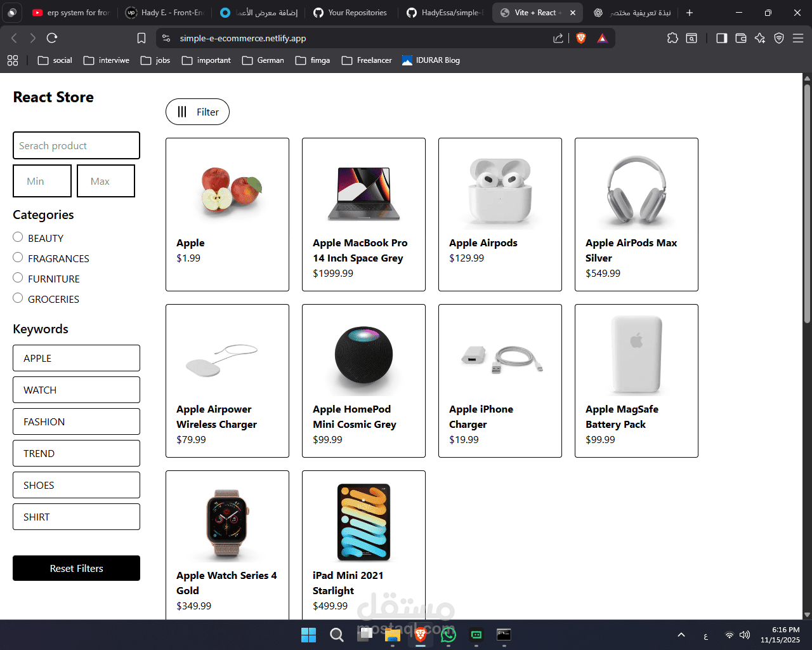Open Brave Shields lion icon
The width and height of the screenshot is (812, 650).
point(580,38)
